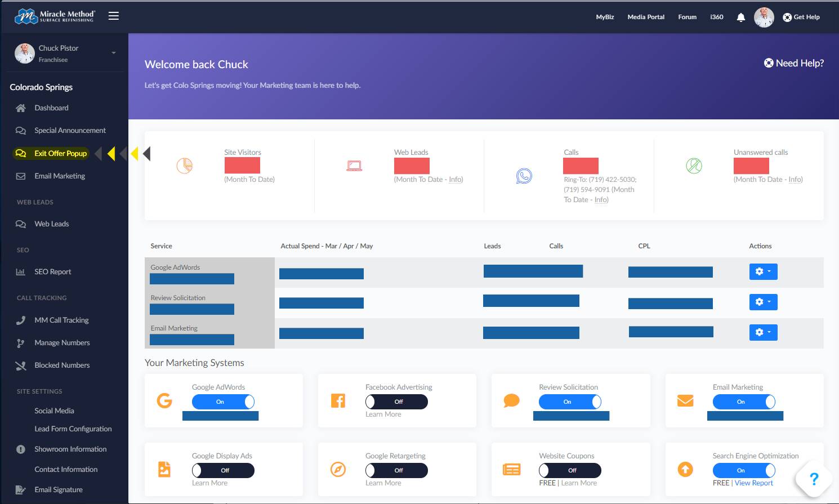The width and height of the screenshot is (839, 504).
Task: Click the Need Help? link
Action: [x=794, y=64]
